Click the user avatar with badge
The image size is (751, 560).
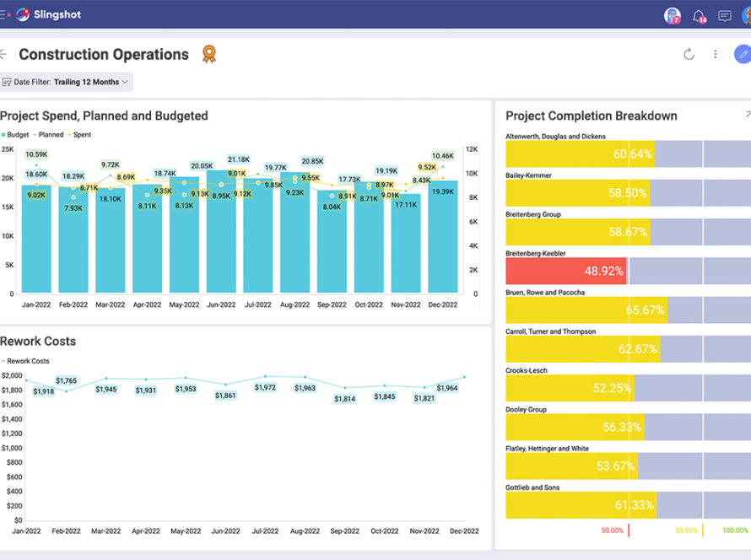pyautogui.click(x=672, y=16)
